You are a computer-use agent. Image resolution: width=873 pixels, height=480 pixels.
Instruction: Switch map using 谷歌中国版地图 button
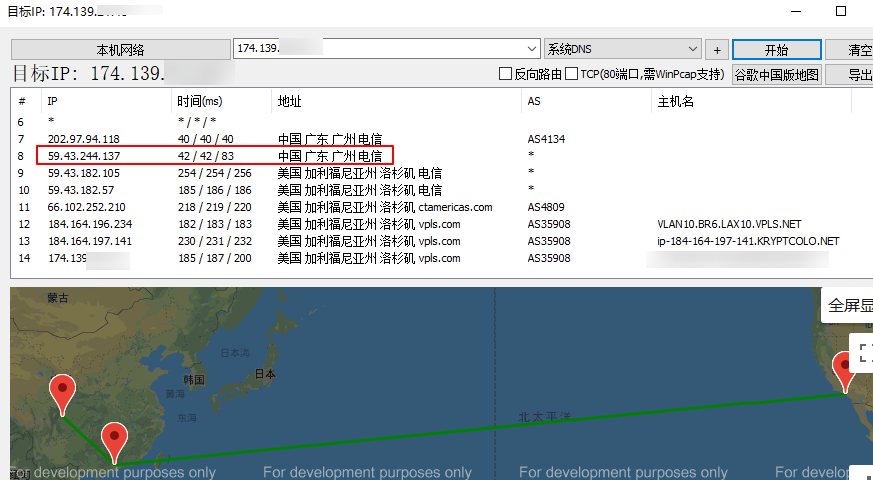click(x=776, y=74)
